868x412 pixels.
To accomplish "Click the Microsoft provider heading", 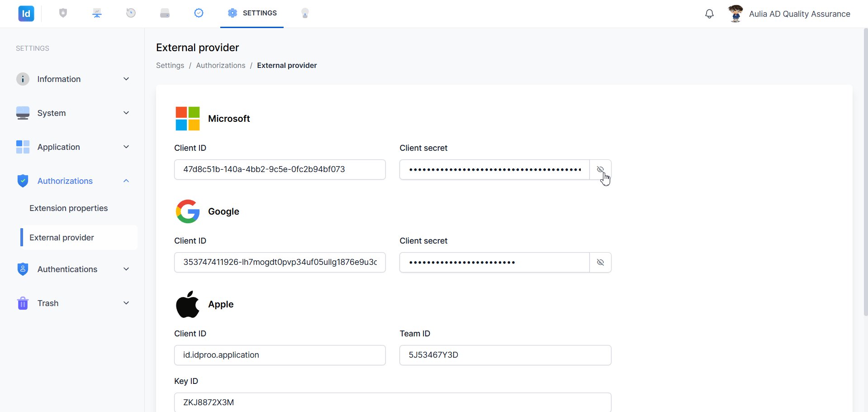I will [x=229, y=119].
